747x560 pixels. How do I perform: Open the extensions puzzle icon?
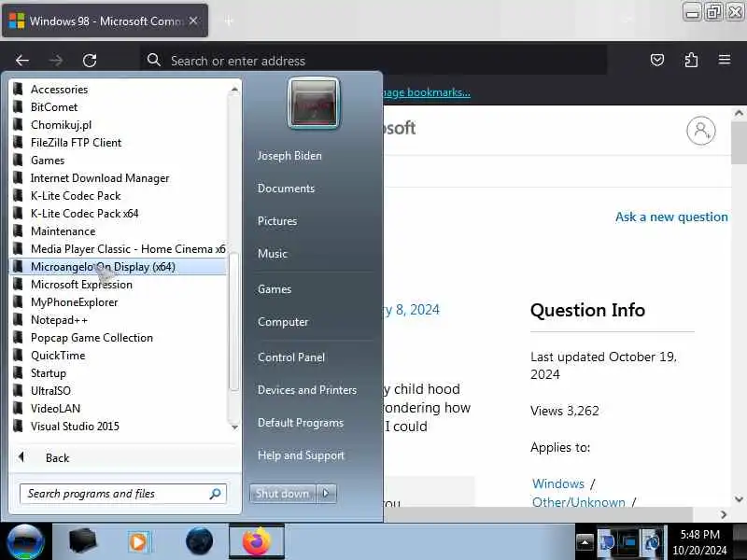point(691,60)
